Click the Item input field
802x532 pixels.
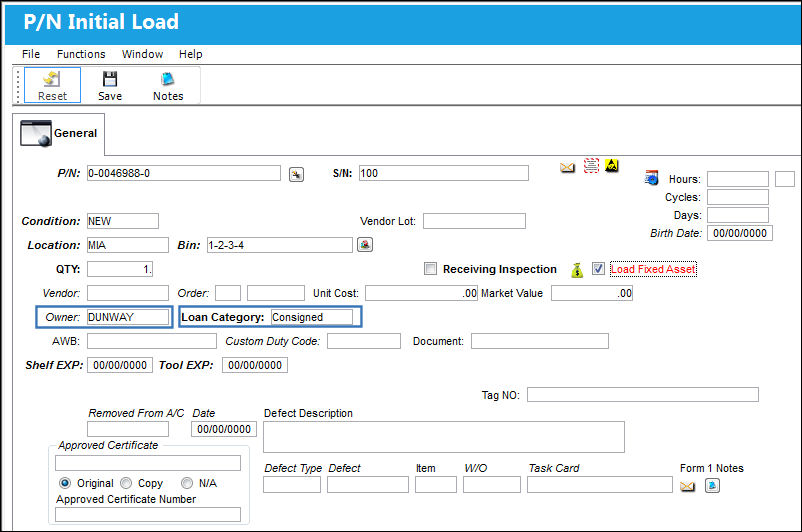point(436,484)
